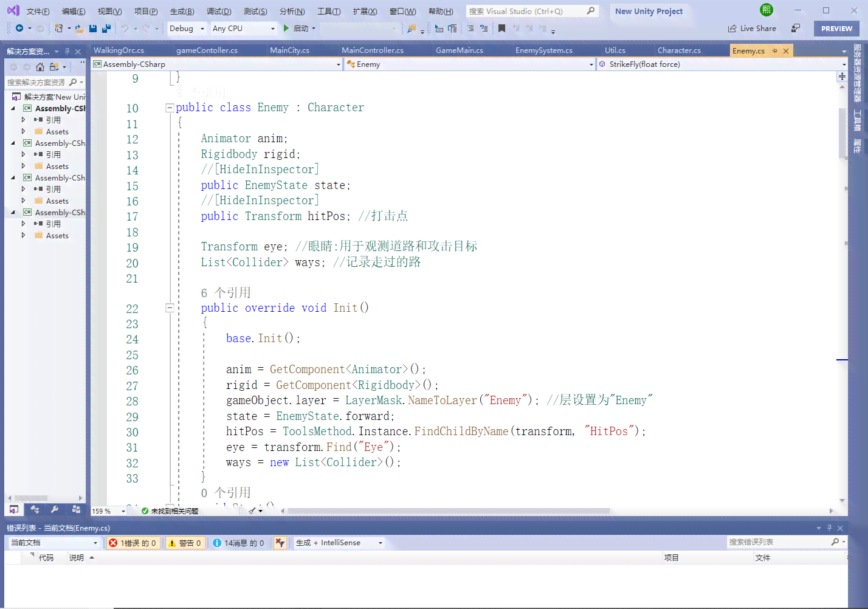Sort by the description column header
Image resolution: width=868 pixels, height=609 pixels.
77,557
